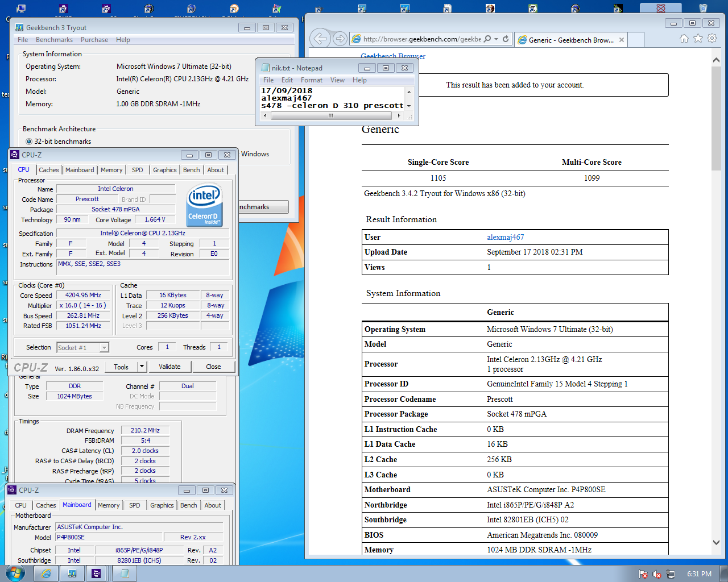The width and height of the screenshot is (728, 582).
Task: Open Tools dropdown arrow in CPU-Z
Action: click(x=142, y=367)
